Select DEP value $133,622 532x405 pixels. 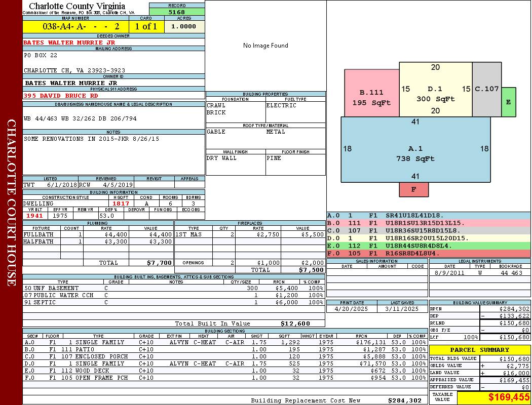[514, 316]
